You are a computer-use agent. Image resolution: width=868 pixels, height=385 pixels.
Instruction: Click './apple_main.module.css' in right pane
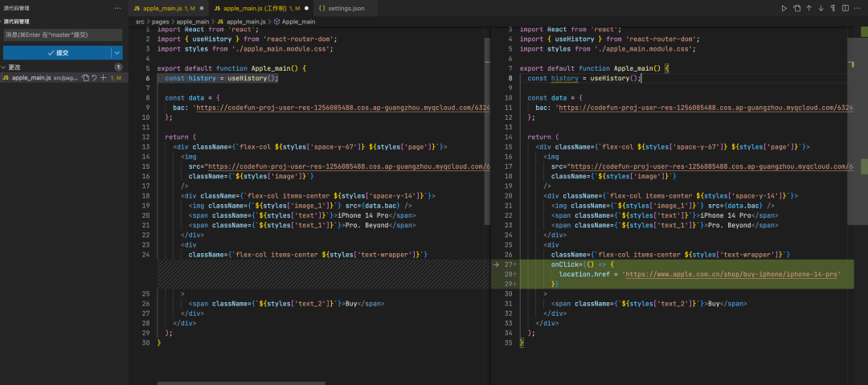(x=643, y=49)
